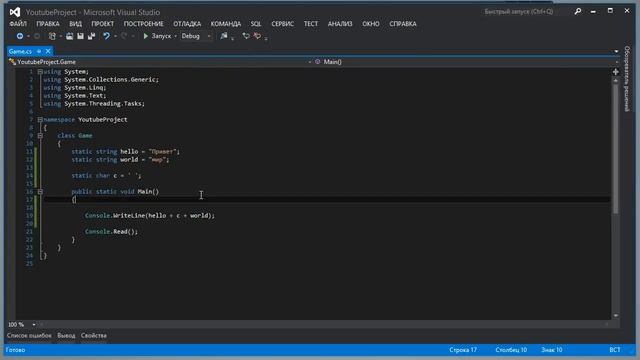Click the Find in Files toolbar icon
The width and height of the screenshot is (640, 360).
click(224, 36)
